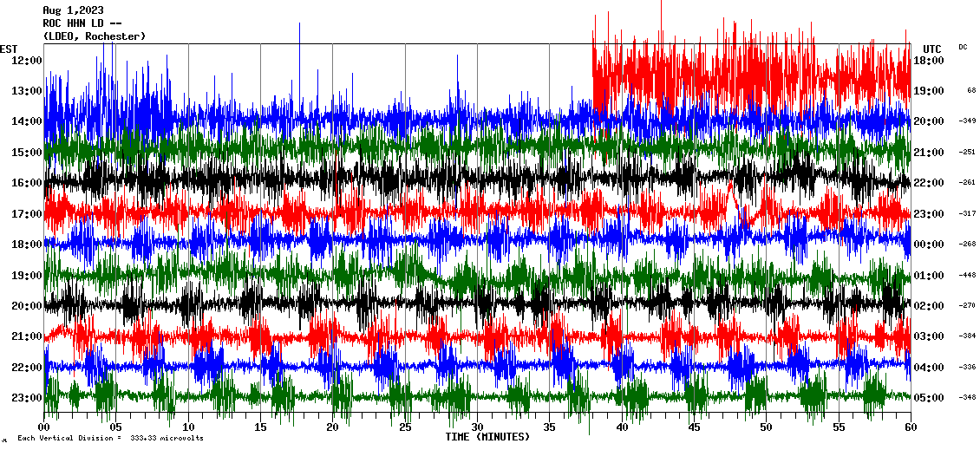Click the (LDEO, Rochester) network label
The width and height of the screenshot is (980, 450).
pyautogui.click(x=94, y=36)
